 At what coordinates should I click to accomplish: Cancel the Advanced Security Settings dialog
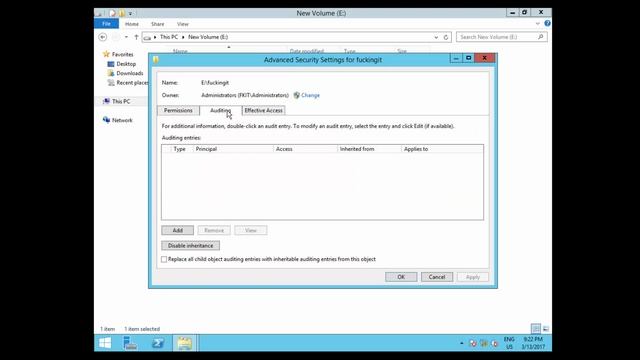click(437, 277)
